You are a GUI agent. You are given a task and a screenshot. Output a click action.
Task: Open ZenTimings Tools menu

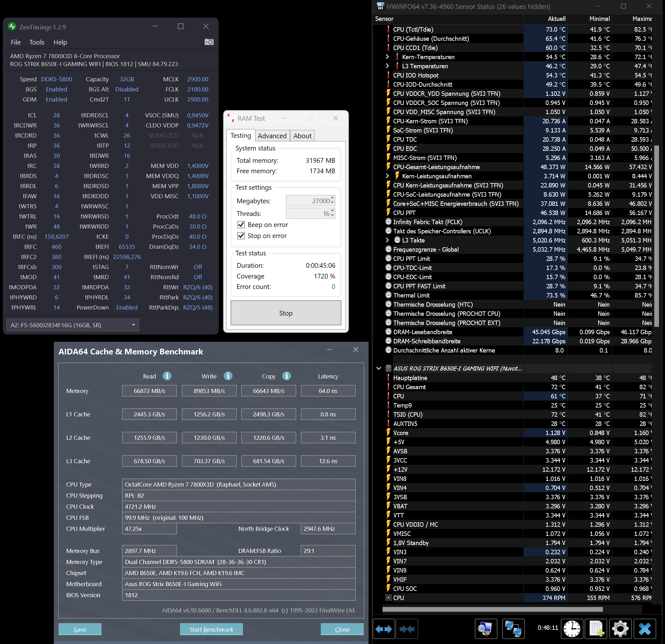point(37,42)
